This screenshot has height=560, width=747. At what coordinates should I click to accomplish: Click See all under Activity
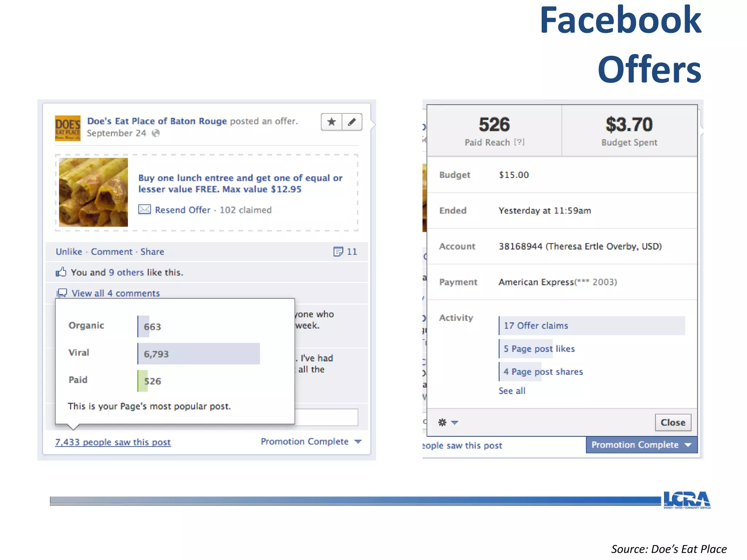(x=512, y=391)
